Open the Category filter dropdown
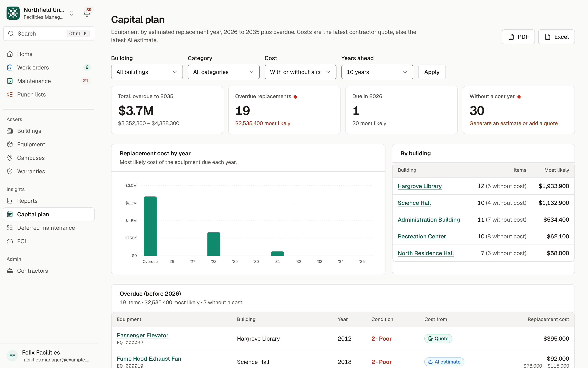 [x=224, y=72]
